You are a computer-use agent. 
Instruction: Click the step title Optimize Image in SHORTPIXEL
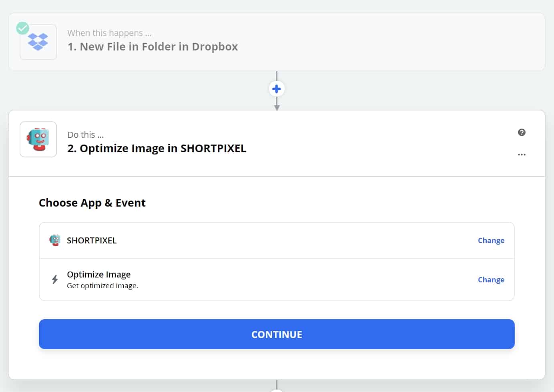tap(157, 149)
